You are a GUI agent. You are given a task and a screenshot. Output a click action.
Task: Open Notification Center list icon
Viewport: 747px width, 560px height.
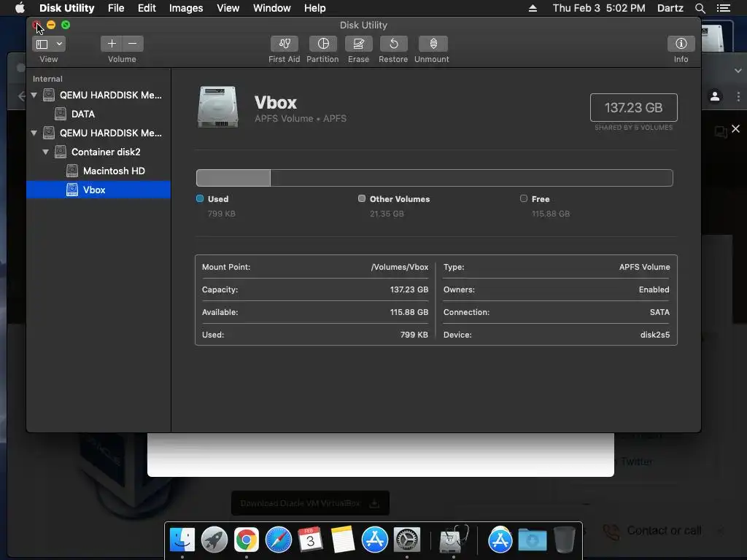723,8
